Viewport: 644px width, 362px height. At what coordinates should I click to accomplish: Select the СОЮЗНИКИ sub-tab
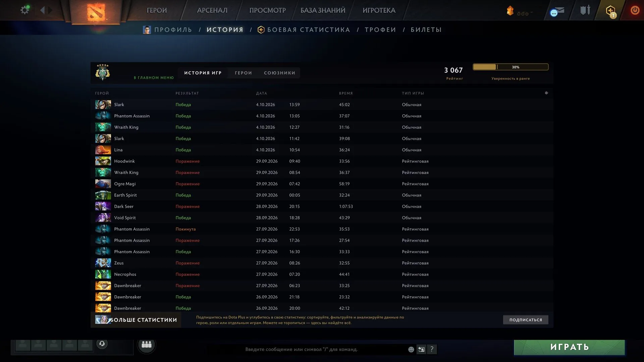pyautogui.click(x=279, y=73)
